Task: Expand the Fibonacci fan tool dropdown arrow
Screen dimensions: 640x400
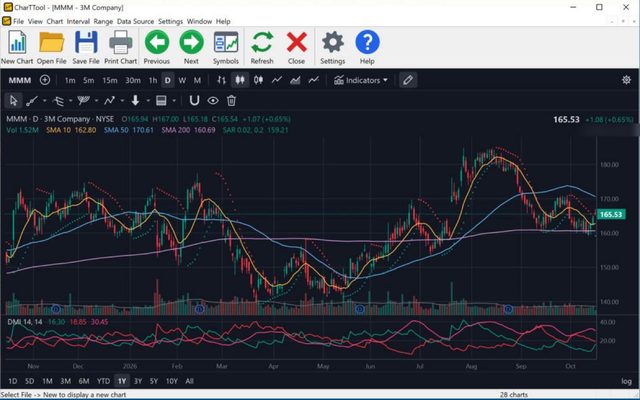Action: (x=96, y=101)
